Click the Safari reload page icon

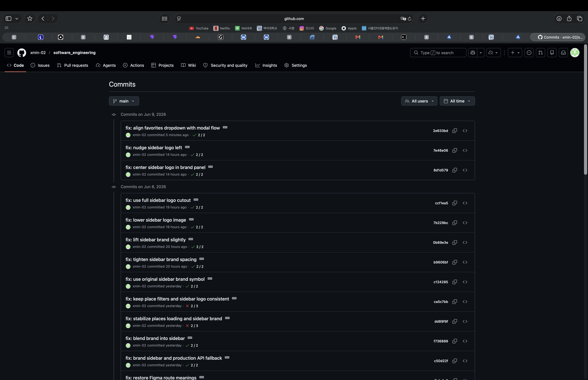[410, 18]
